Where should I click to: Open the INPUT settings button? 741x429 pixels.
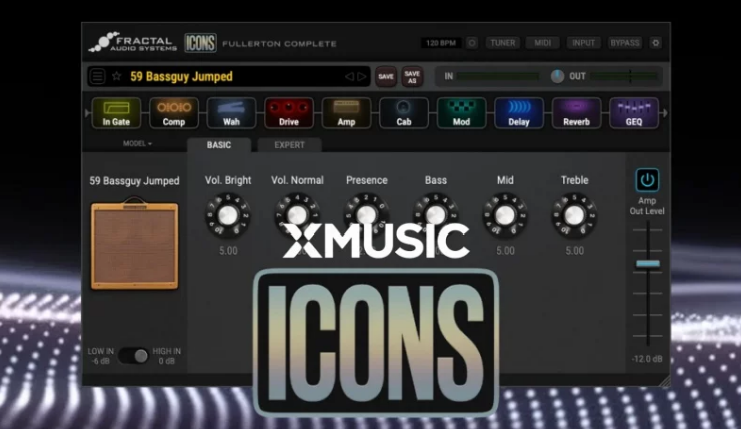[x=583, y=43]
